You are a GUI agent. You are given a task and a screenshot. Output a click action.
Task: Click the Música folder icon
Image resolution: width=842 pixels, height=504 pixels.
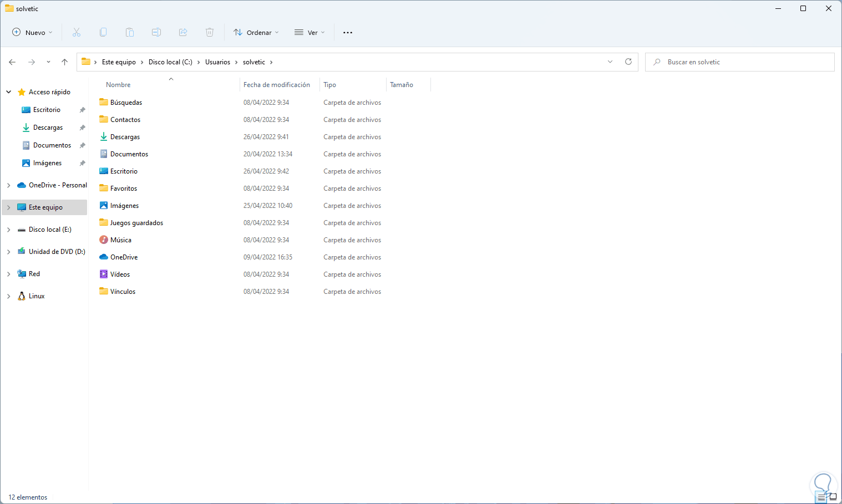[104, 240]
